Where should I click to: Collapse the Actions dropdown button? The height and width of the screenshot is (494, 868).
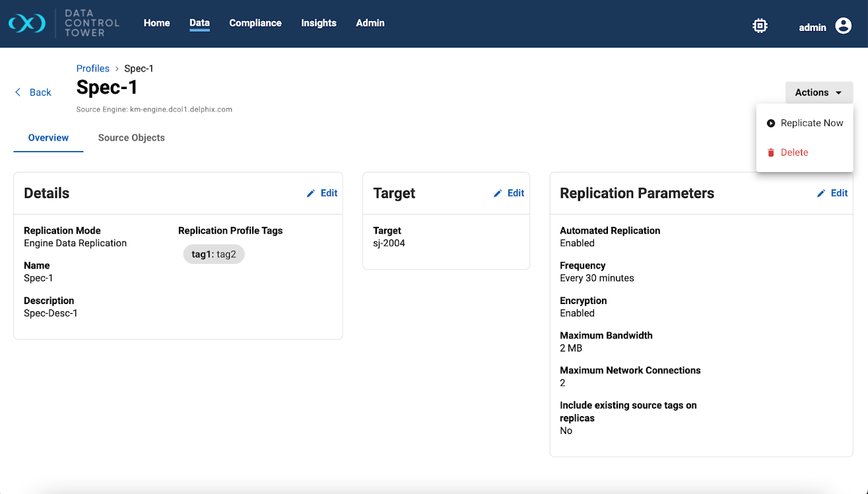[818, 92]
